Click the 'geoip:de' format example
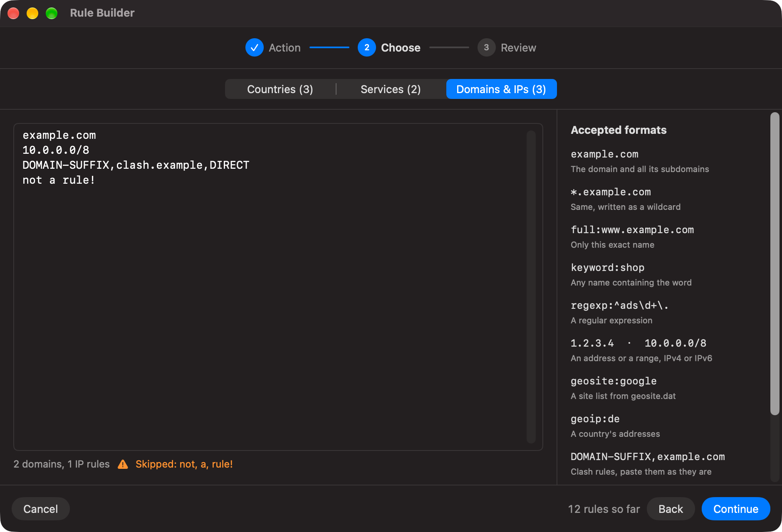Screen dimensions: 782x532 (595, 419)
